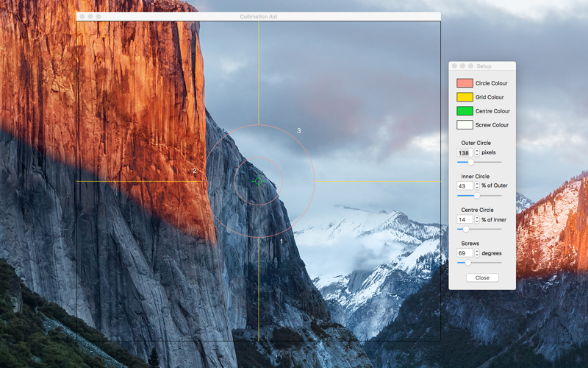Click the 'degrees' unit label
The image size is (588, 368).
[x=492, y=253]
